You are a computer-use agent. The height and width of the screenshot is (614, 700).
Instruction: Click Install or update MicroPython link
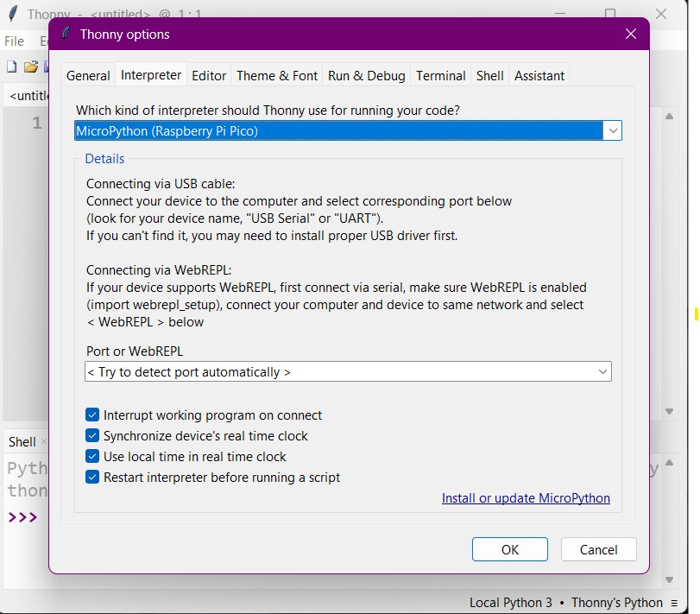pos(526,498)
